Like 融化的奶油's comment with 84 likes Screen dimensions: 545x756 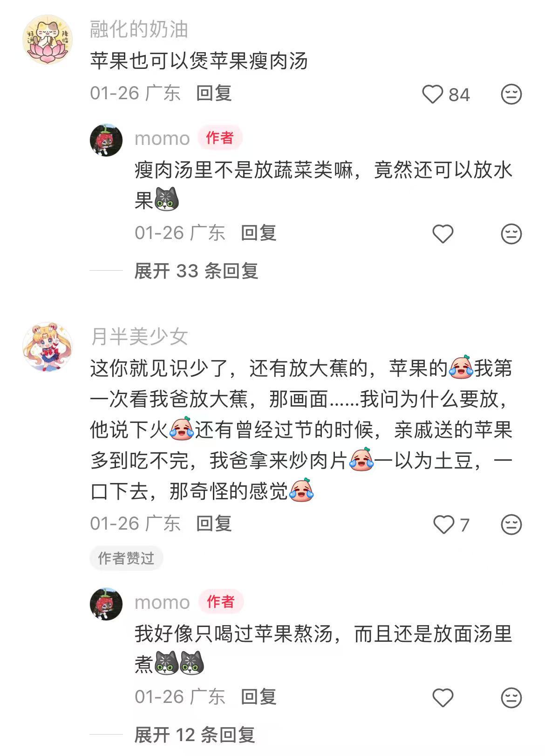click(x=432, y=95)
